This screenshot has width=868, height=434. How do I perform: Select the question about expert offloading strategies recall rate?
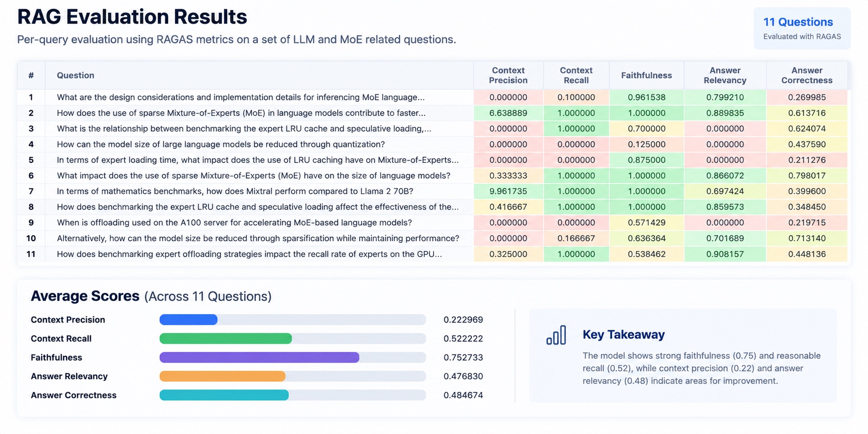250,254
